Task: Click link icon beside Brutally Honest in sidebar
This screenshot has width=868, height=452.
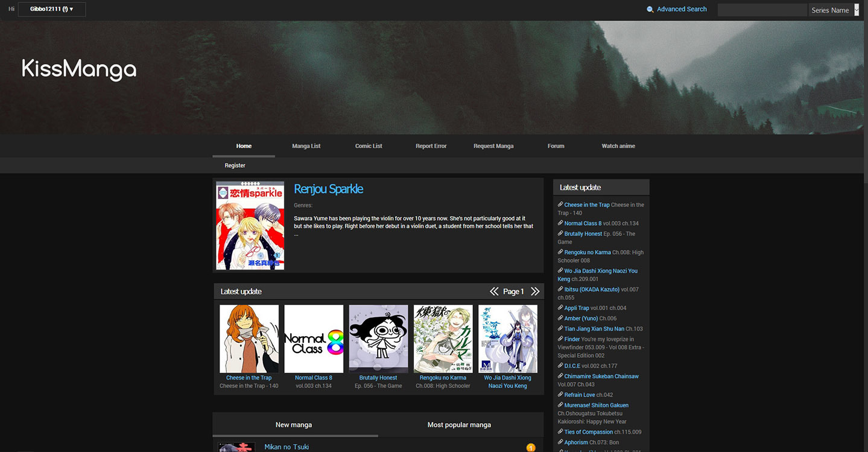Action: tap(560, 234)
